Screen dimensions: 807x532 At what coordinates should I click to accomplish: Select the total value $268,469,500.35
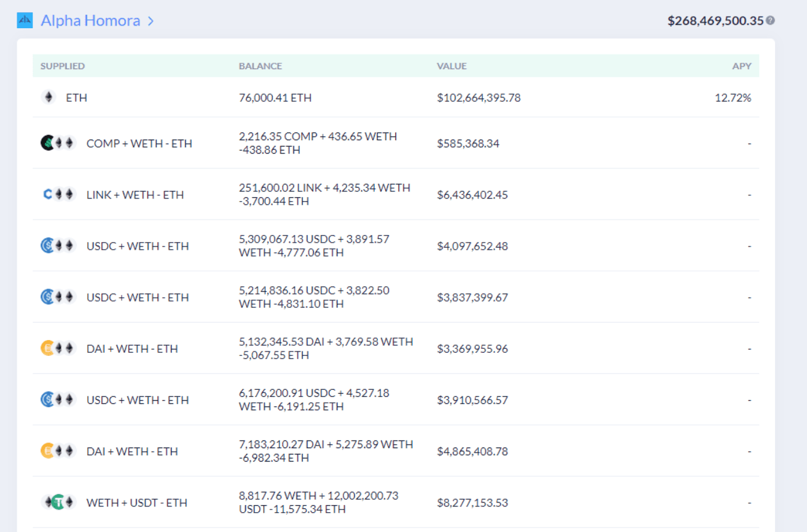(715, 20)
